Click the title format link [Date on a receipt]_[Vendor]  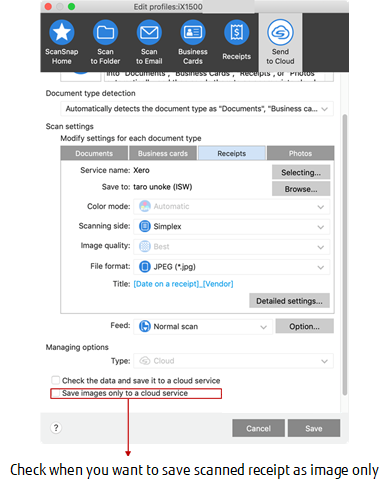[183, 284]
